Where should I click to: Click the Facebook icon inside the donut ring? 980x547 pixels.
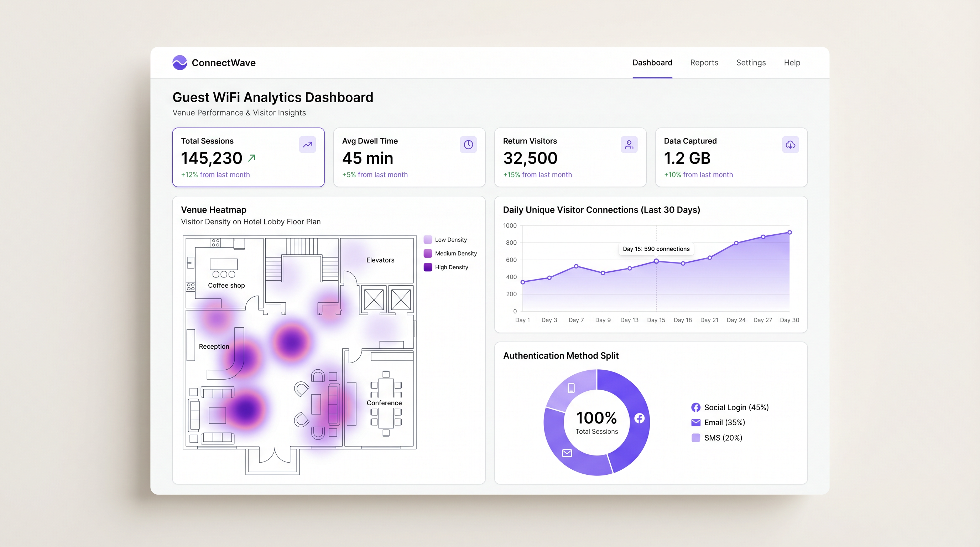click(x=640, y=418)
